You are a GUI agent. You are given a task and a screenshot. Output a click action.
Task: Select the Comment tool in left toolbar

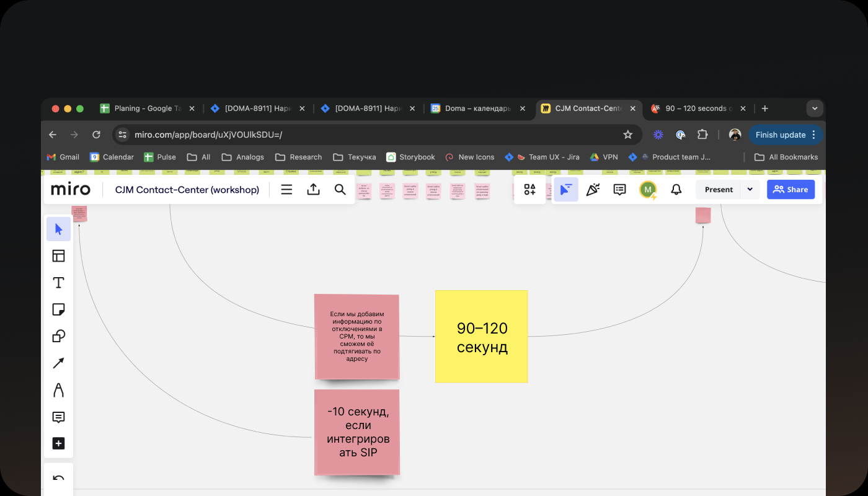(58, 417)
